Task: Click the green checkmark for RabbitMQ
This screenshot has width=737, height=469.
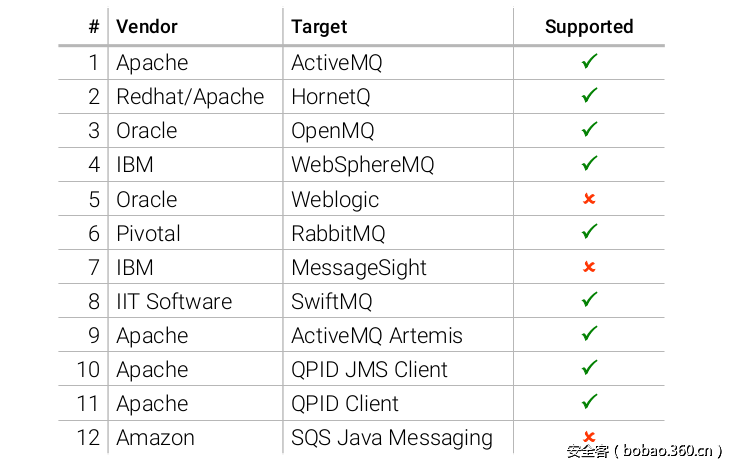Action: tap(589, 232)
